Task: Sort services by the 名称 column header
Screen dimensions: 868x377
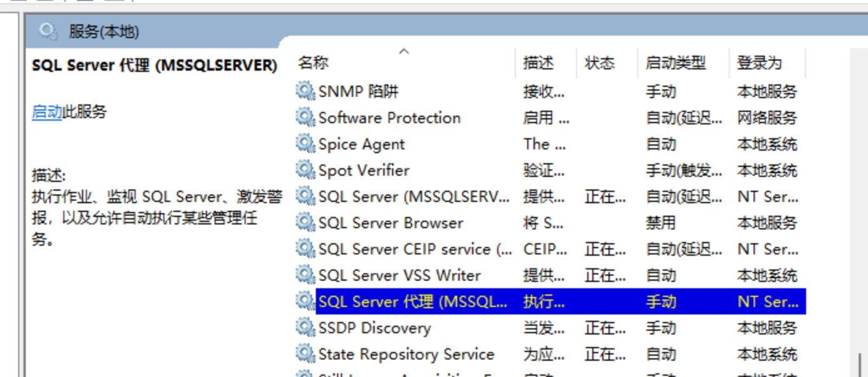Action: tap(313, 63)
